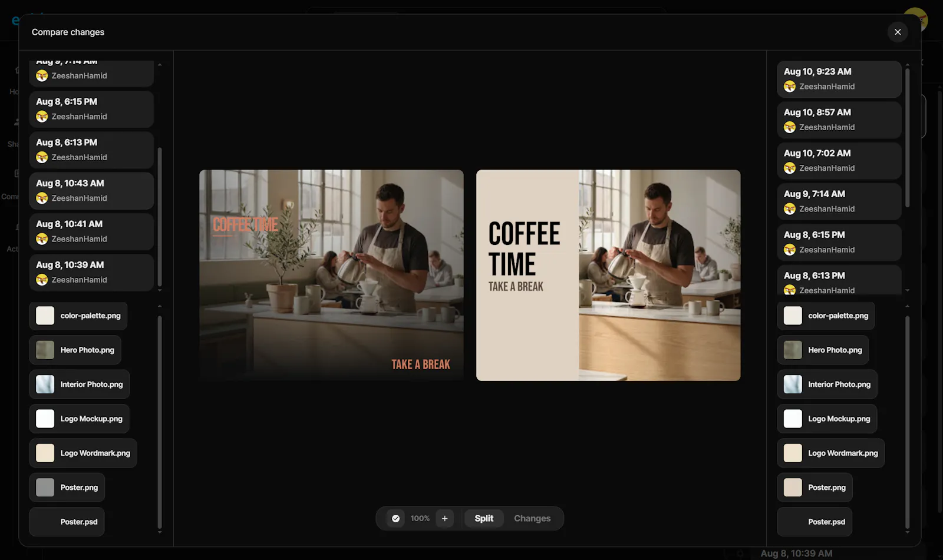Image resolution: width=943 pixels, height=560 pixels.
Task: Select Aug 8, 6:15 PM in left version list
Action: tap(91, 109)
